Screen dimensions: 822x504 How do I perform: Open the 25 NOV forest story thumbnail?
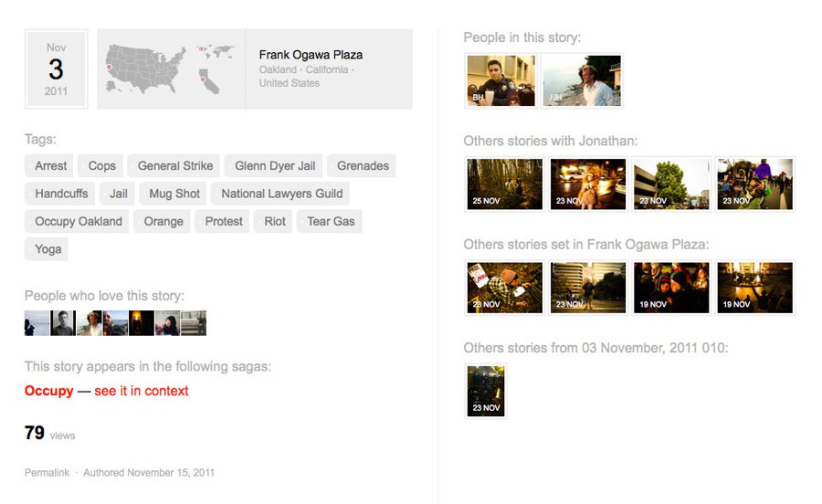(504, 184)
